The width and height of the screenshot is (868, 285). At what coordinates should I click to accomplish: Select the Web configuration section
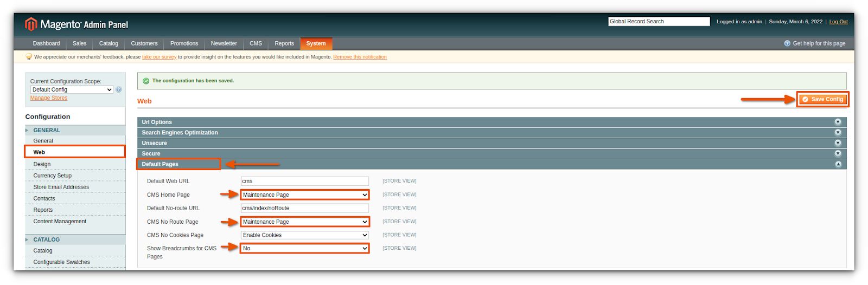point(75,152)
